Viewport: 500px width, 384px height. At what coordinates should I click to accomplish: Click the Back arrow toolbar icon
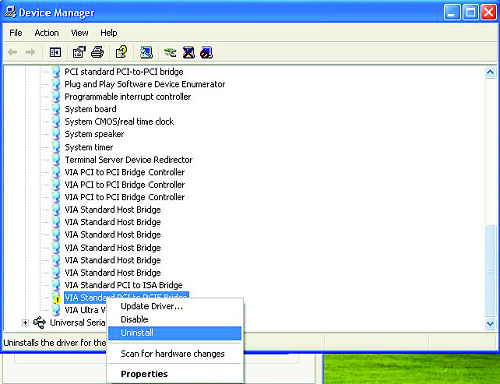13,52
